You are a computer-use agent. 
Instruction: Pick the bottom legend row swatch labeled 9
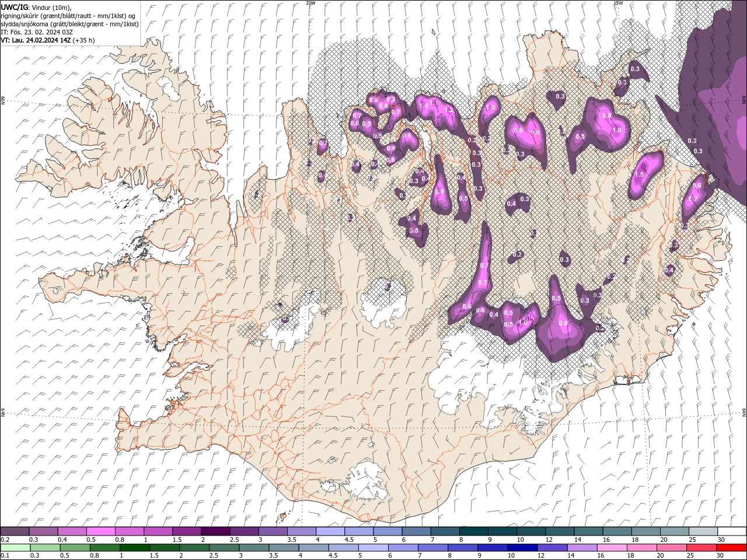point(493,548)
